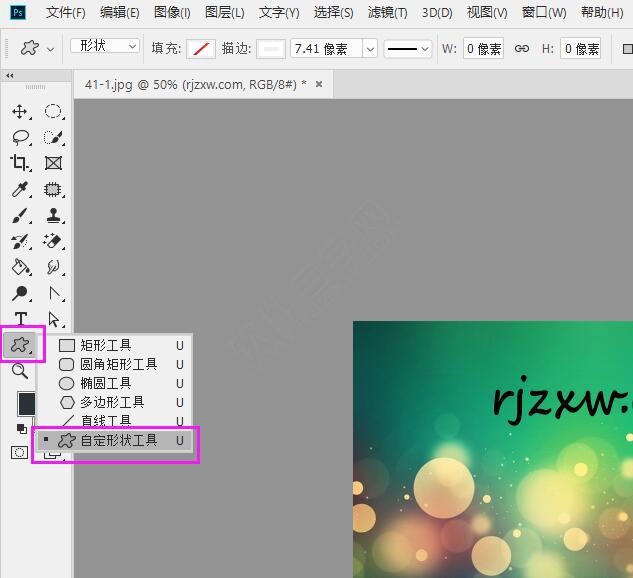The image size is (633, 578).
Task: Toggle the width-height link chain
Action: point(521,48)
